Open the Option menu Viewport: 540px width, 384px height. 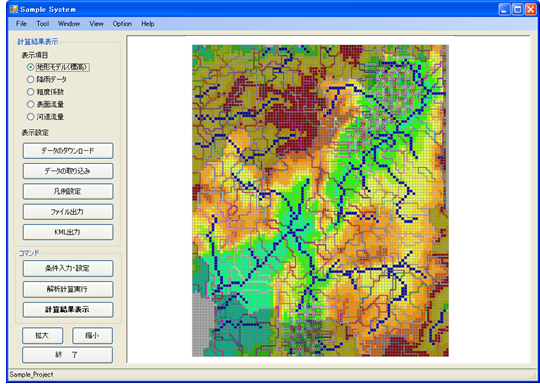point(122,24)
